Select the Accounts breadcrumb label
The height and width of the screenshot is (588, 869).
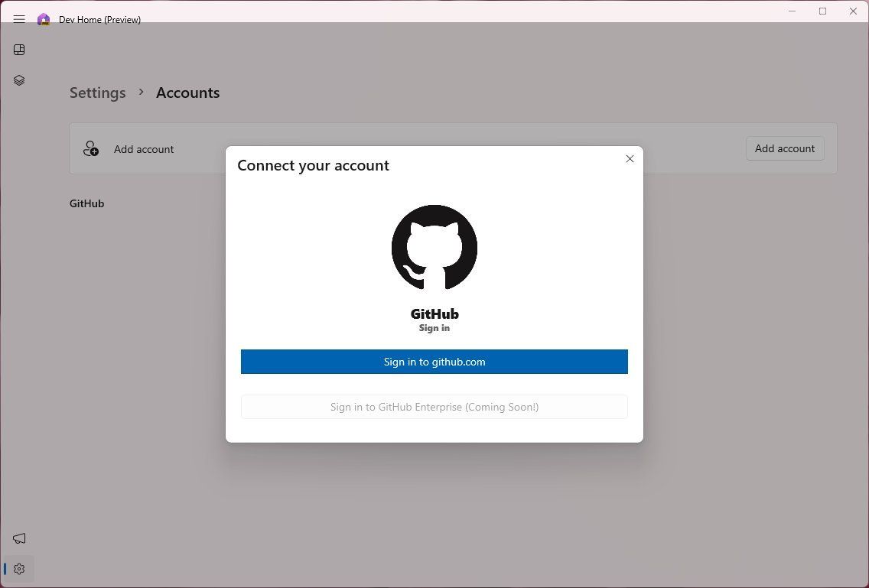pyautogui.click(x=187, y=93)
